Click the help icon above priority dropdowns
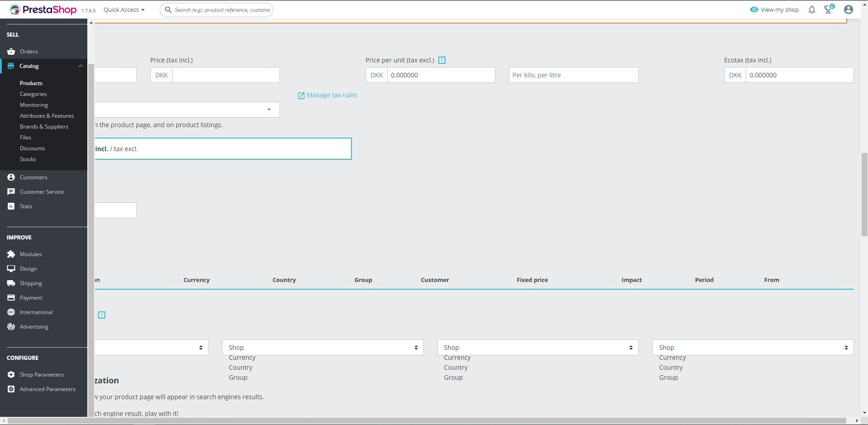 pos(102,315)
